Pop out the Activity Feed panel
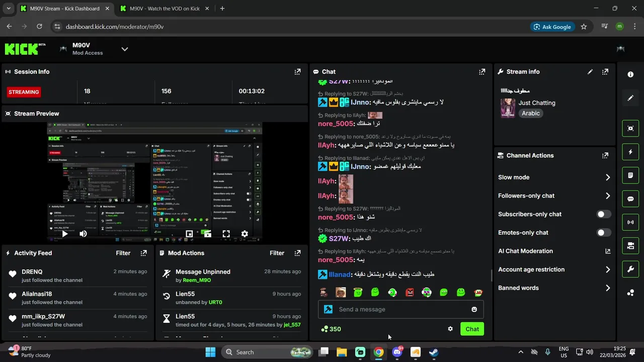The image size is (644, 362). (x=143, y=253)
